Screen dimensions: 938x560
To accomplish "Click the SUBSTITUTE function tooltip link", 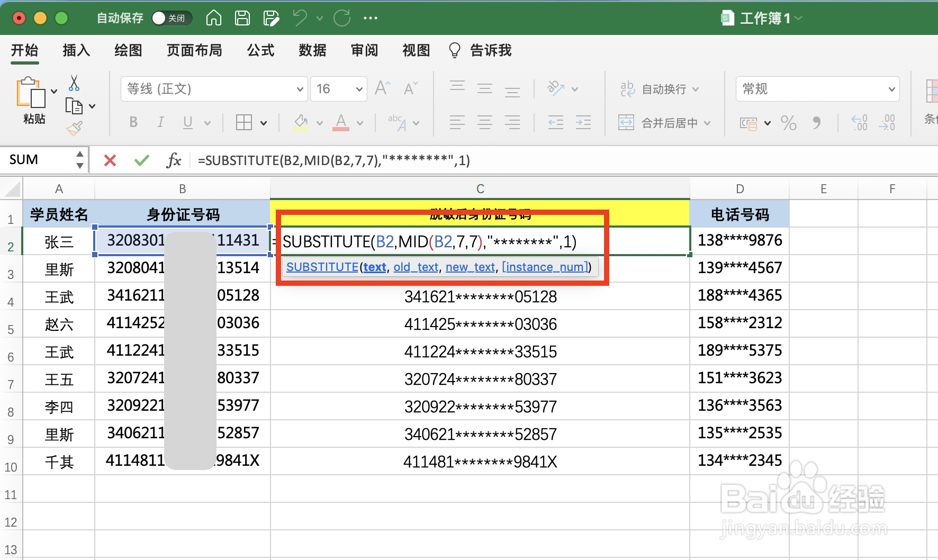I will click(322, 267).
